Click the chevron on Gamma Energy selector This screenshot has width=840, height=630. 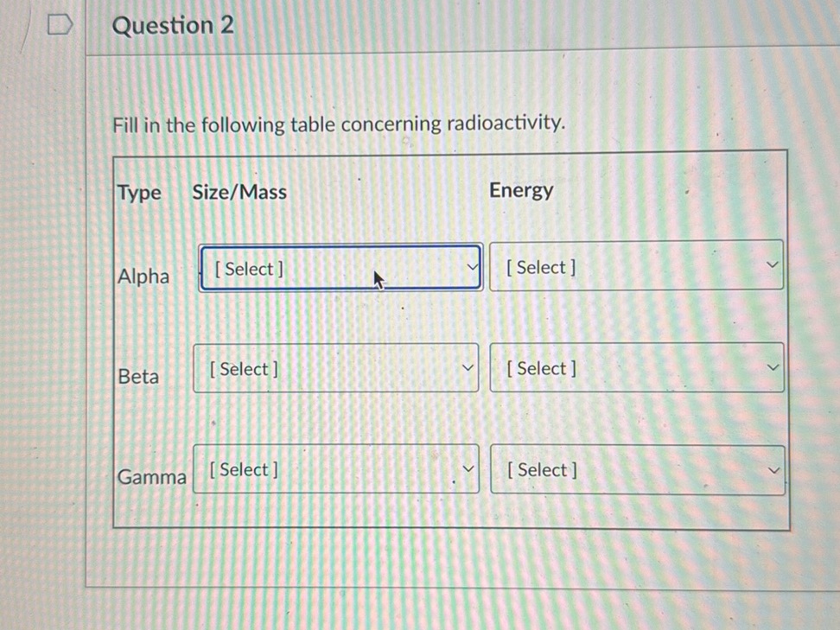click(x=773, y=469)
